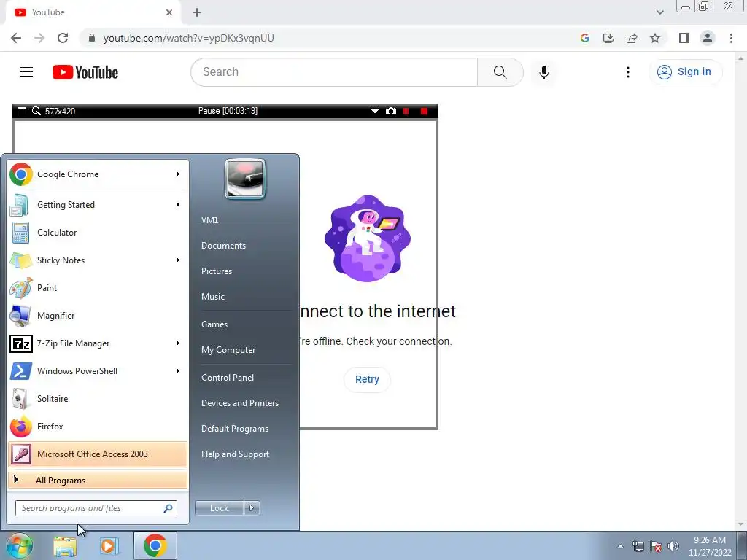Click the Lock button

[x=220, y=508]
